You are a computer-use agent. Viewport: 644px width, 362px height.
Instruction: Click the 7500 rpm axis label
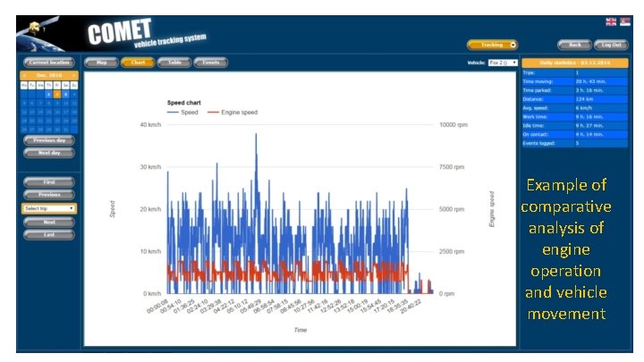(x=452, y=167)
